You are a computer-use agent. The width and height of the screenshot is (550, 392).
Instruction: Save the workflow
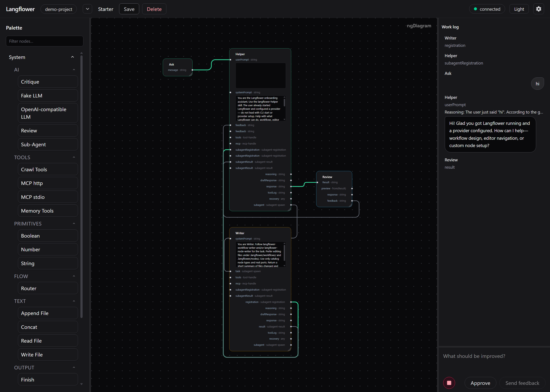(129, 9)
